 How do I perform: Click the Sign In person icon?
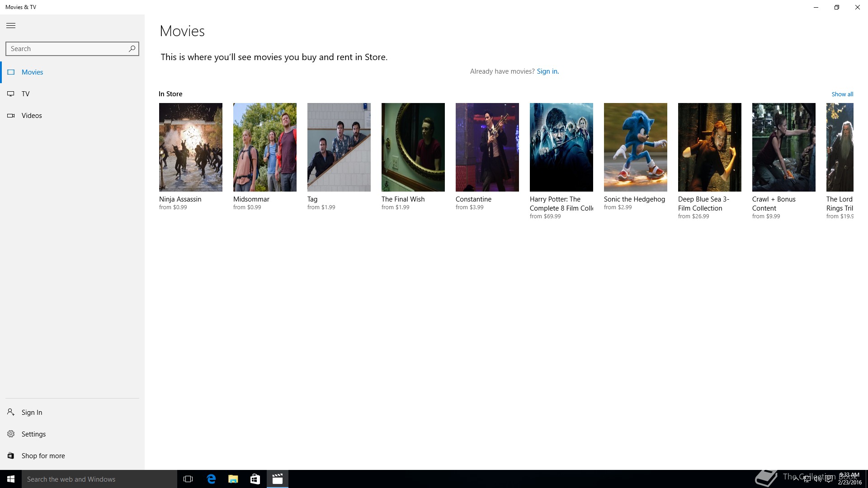pyautogui.click(x=11, y=412)
